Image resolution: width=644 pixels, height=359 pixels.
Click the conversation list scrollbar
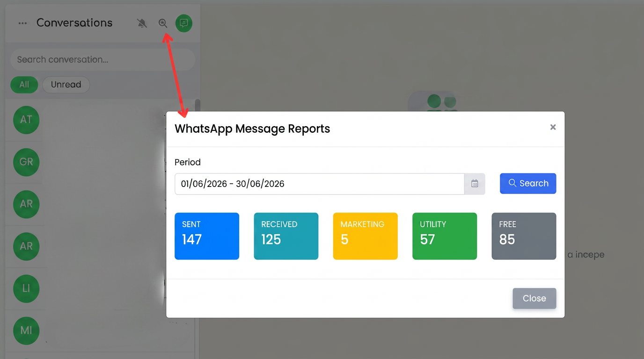[x=198, y=106]
